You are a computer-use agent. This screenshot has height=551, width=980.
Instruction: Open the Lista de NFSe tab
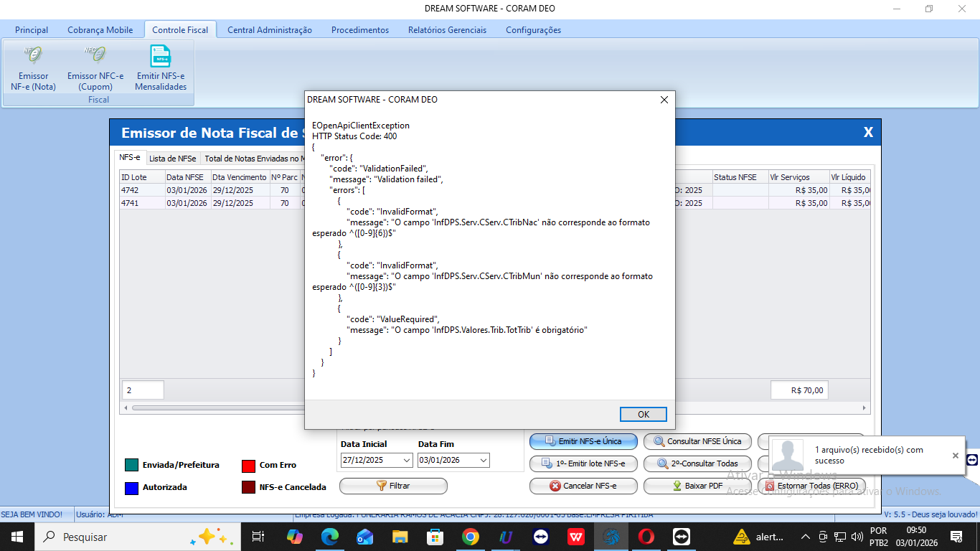tap(172, 159)
